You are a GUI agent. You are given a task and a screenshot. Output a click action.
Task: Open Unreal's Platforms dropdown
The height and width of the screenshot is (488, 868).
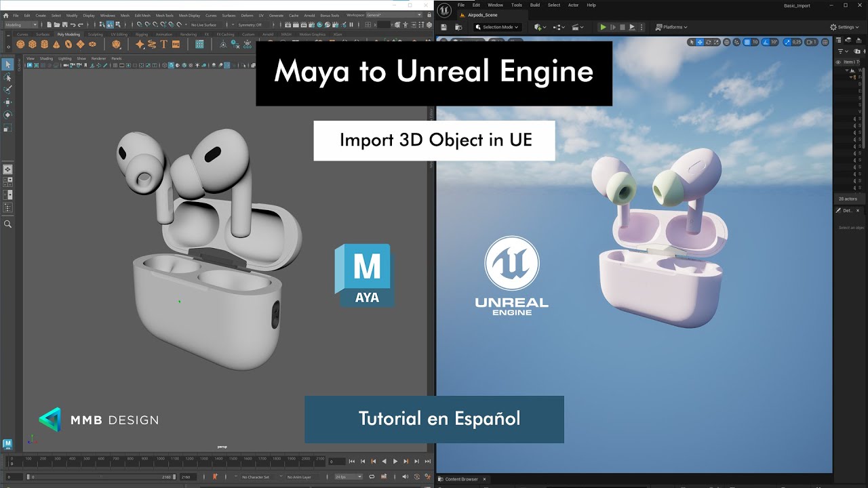pos(671,27)
